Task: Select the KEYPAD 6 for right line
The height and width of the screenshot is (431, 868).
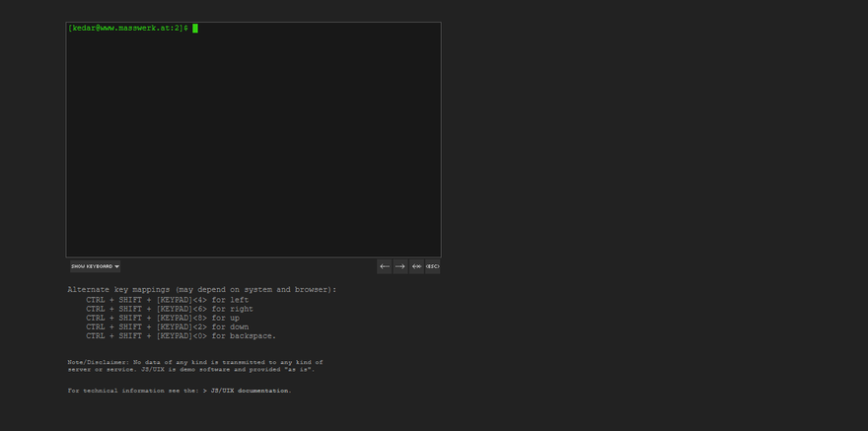Action: click(170, 308)
